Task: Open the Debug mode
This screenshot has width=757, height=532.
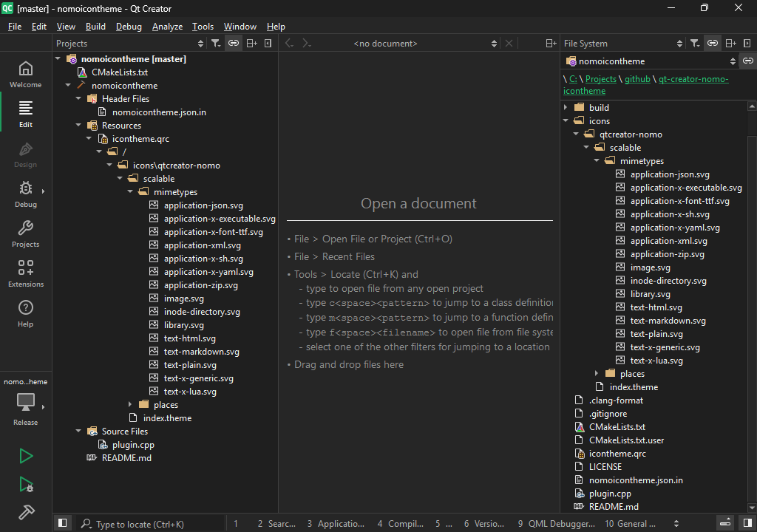Action: click(26, 194)
